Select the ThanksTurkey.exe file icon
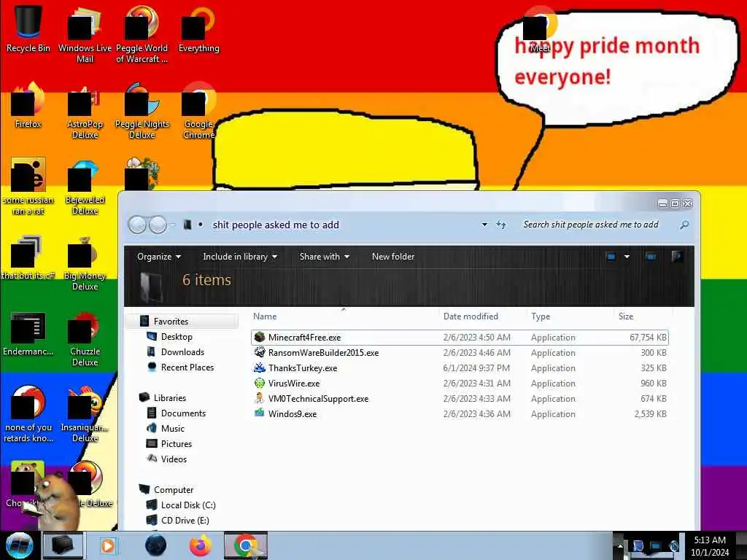 tap(259, 367)
